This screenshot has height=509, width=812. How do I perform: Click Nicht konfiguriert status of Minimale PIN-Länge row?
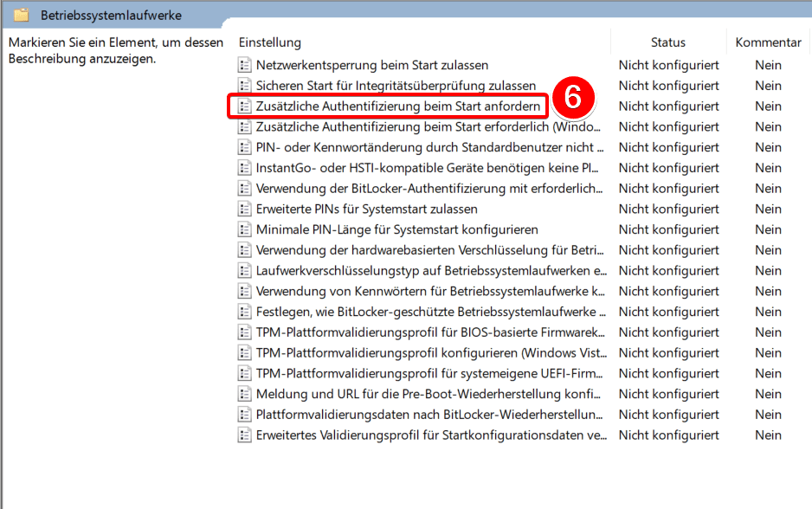click(668, 229)
